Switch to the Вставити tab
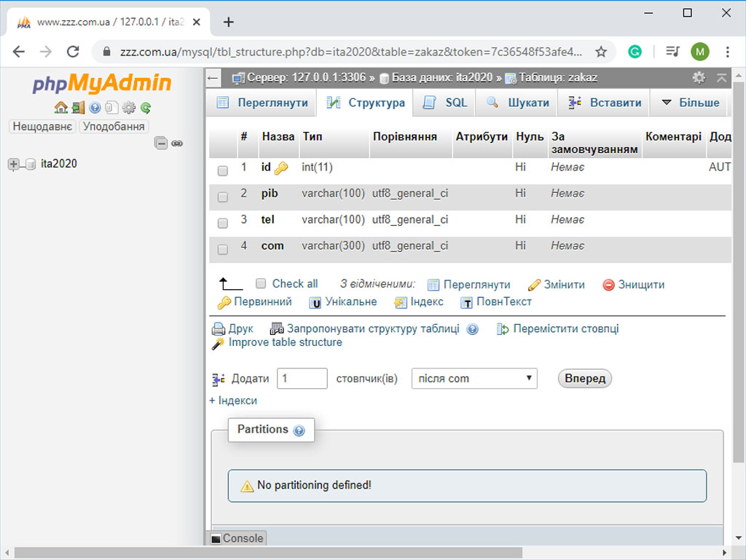This screenshot has height=560, width=746. pos(604,103)
